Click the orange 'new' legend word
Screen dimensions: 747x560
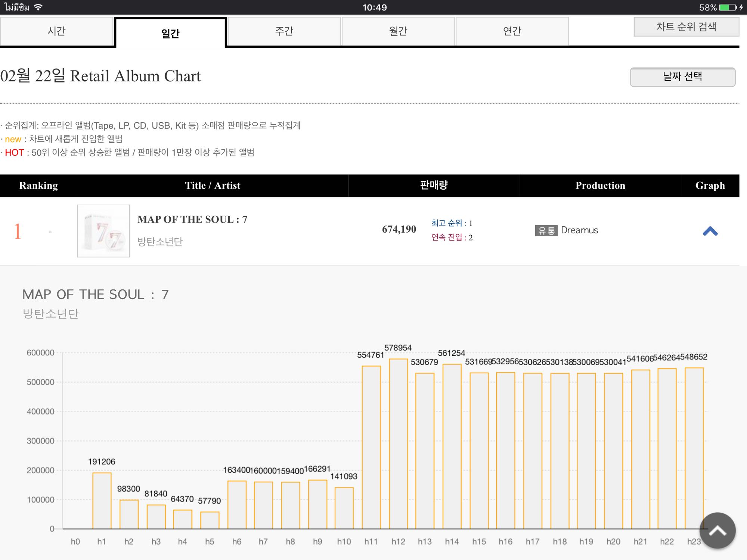click(13, 139)
